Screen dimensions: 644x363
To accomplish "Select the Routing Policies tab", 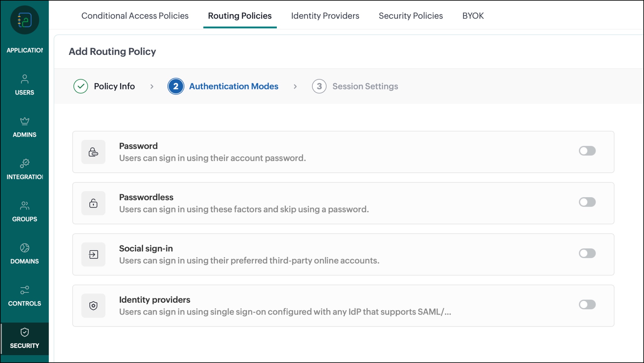I will pyautogui.click(x=240, y=16).
